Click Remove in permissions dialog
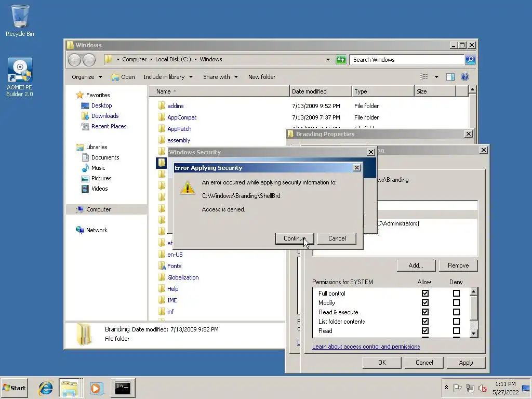532x399 pixels. [458, 265]
